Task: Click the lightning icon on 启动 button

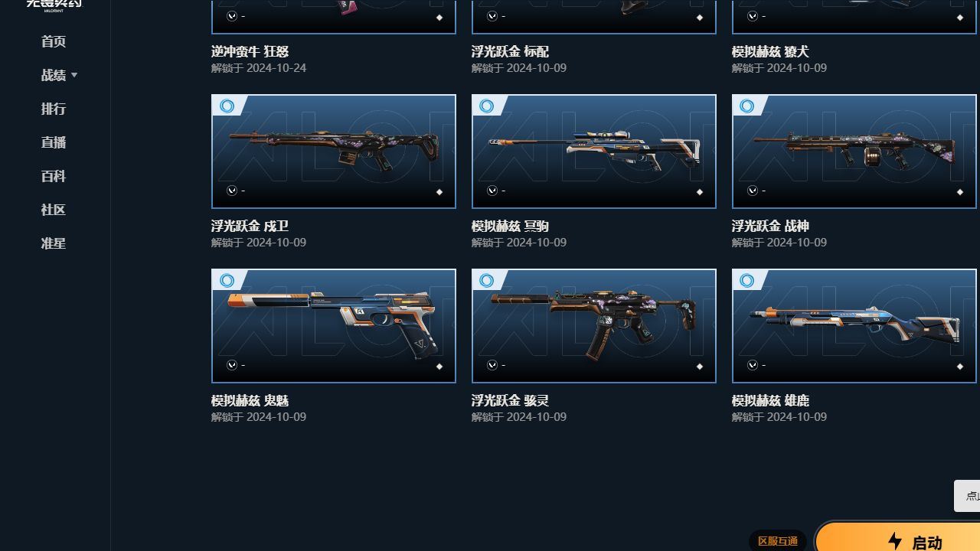Action: pyautogui.click(x=895, y=541)
